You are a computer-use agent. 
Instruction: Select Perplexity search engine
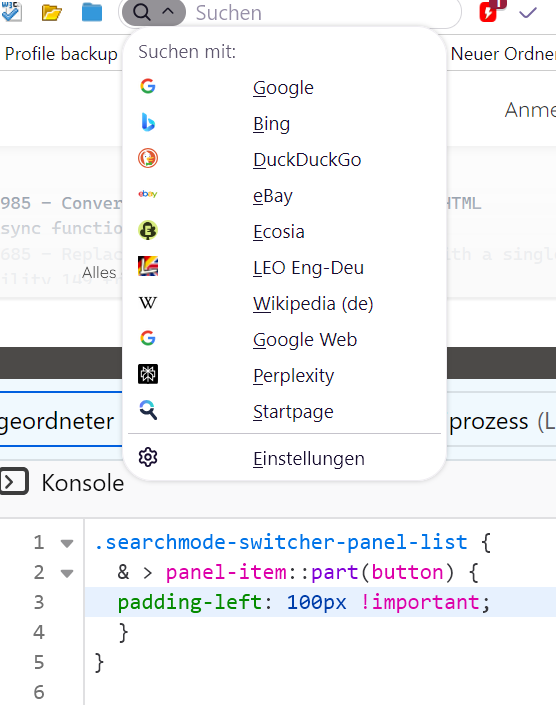pyautogui.click(x=284, y=375)
